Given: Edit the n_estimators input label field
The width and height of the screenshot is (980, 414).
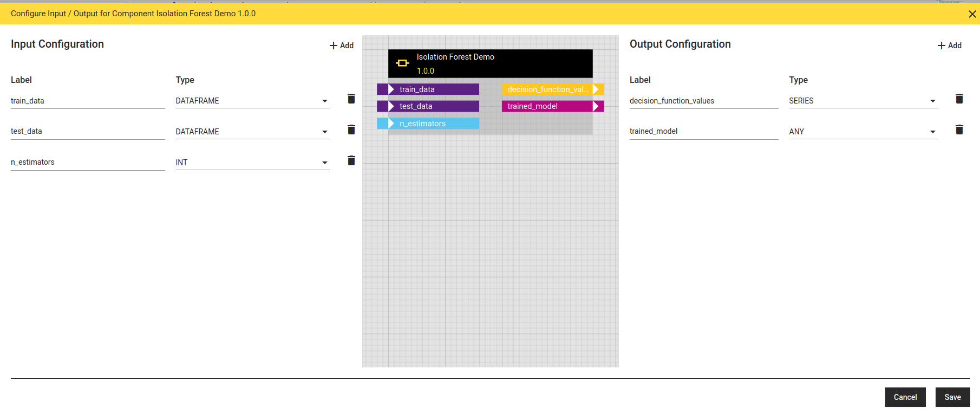Looking at the screenshot, I should coord(88,162).
